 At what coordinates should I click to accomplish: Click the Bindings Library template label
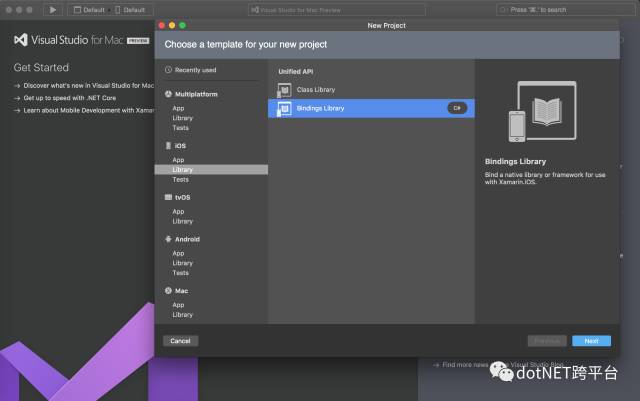[320, 108]
